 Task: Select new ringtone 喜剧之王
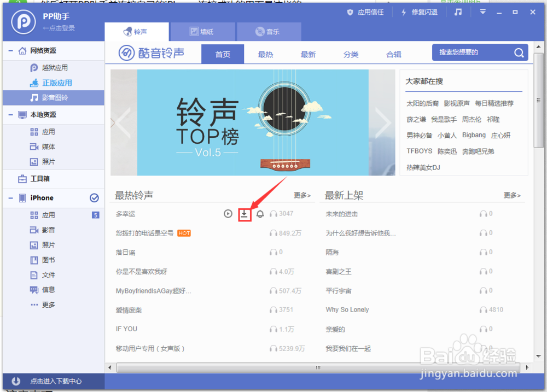coord(339,272)
